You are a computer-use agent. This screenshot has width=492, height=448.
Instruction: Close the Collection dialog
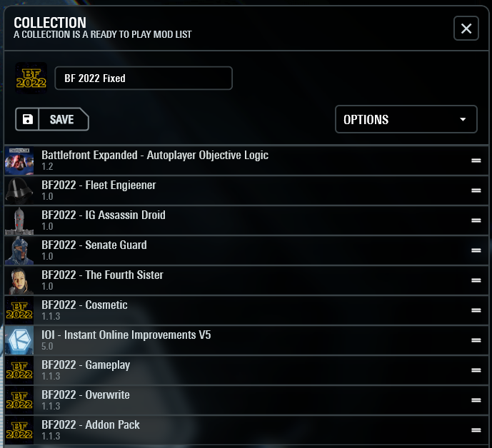coord(466,29)
